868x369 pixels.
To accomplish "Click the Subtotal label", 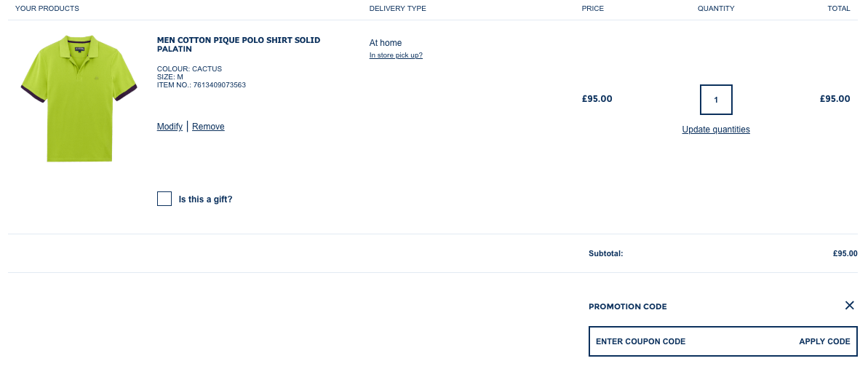I will [605, 253].
